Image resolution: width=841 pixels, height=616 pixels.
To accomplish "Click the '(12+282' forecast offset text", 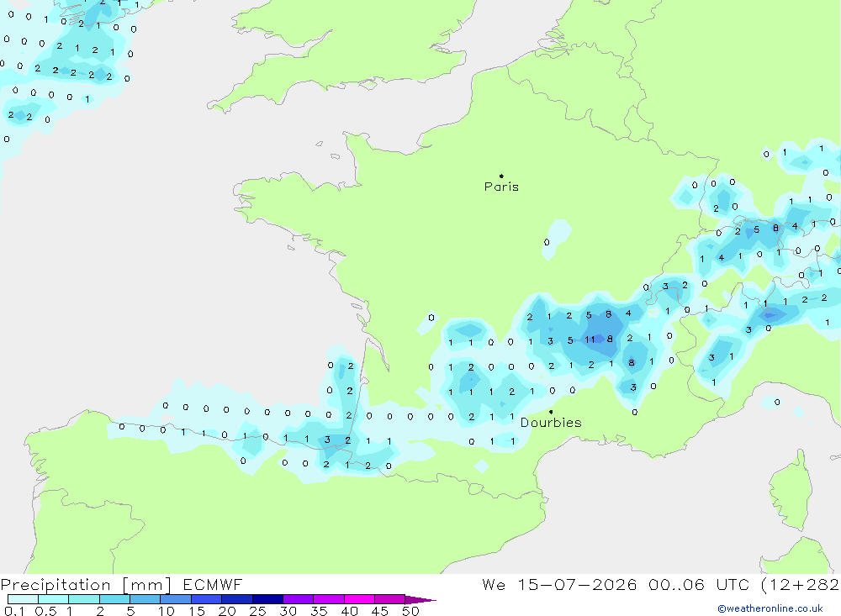I will (801, 585).
